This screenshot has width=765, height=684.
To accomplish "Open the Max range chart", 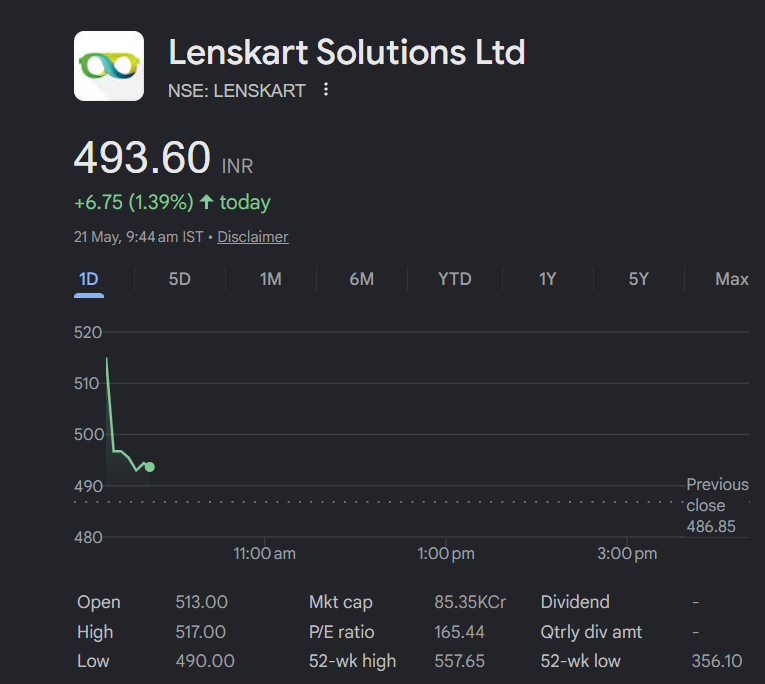I will pyautogui.click(x=732, y=279).
